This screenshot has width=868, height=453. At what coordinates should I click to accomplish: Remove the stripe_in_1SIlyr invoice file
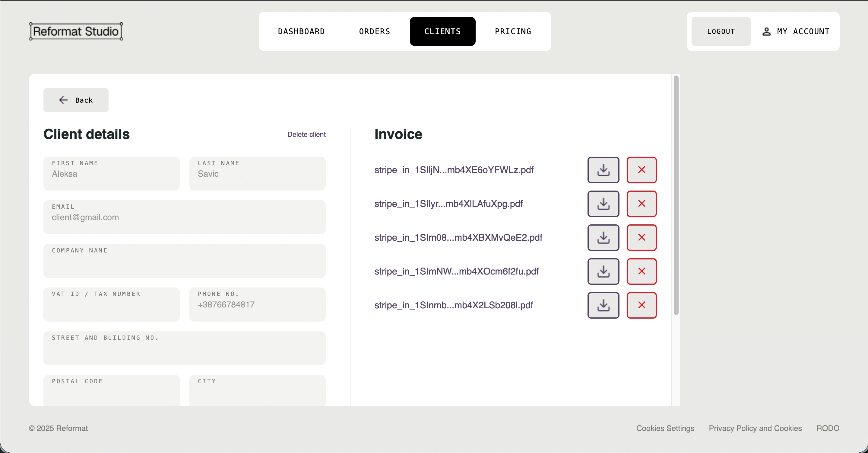coord(641,204)
